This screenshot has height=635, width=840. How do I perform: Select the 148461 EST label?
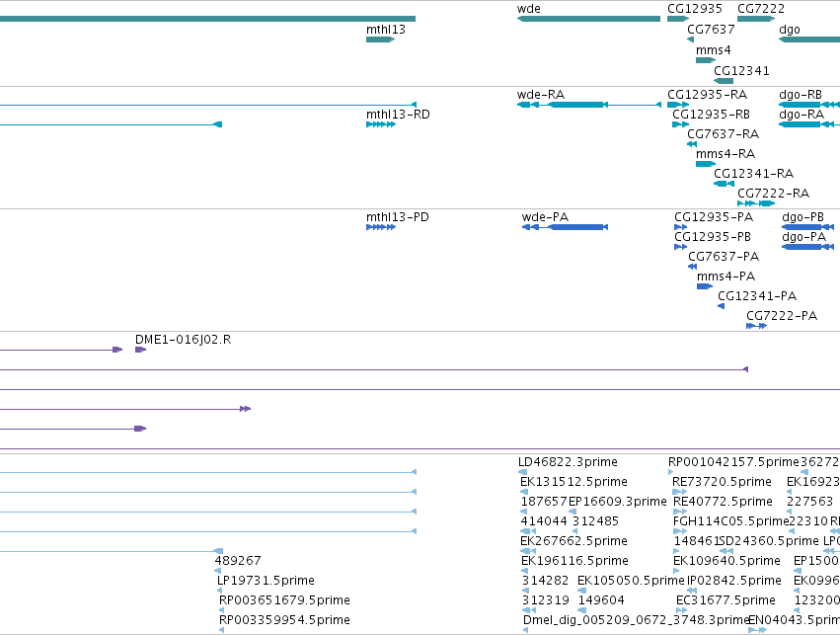click(x=697, y=540)
